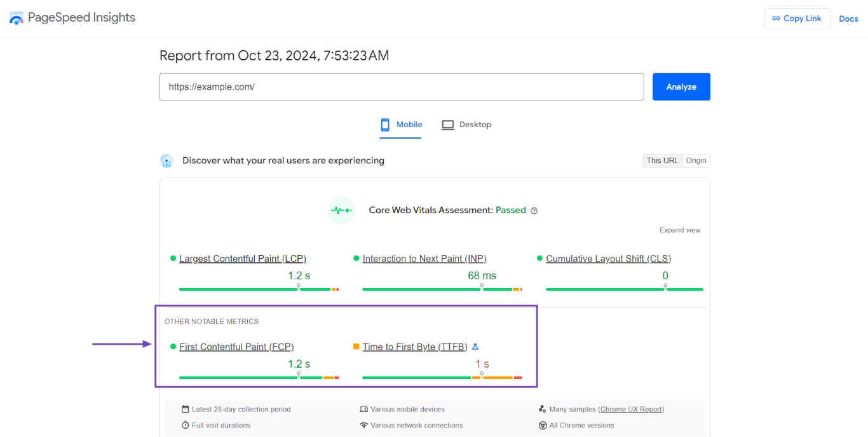Open the Largest Contentful Paint documentation link
Image resolution: width=868 pixels, height=437 pixels.
click(243, 258)
